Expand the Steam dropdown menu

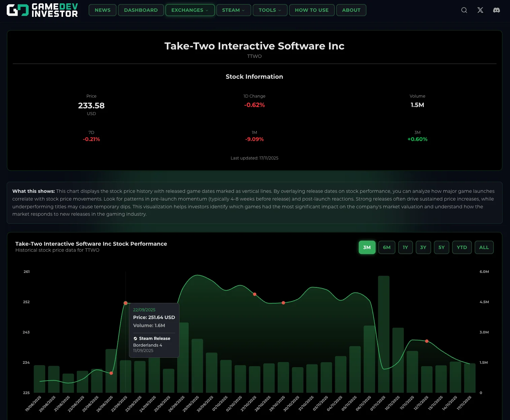click(233, 10)
